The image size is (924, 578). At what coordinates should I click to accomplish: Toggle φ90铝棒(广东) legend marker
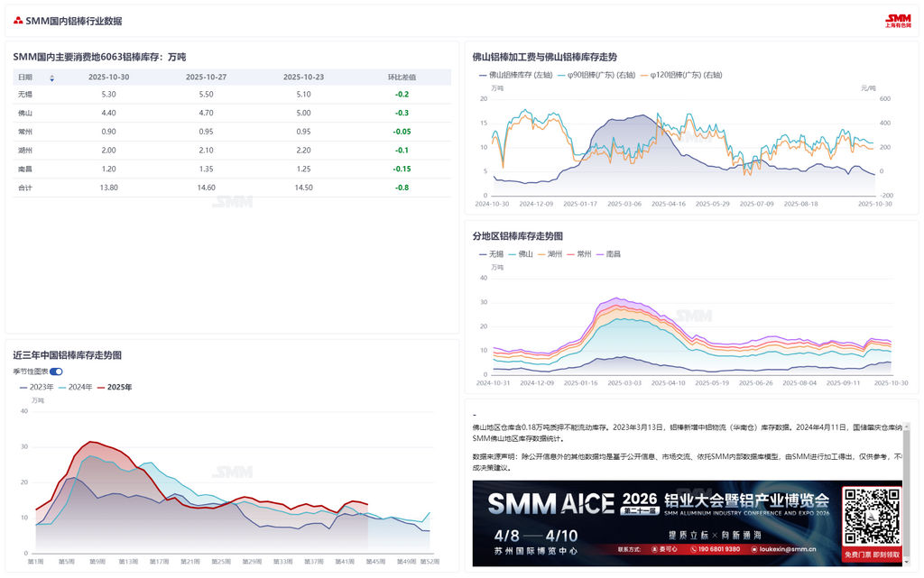(596, 75)
